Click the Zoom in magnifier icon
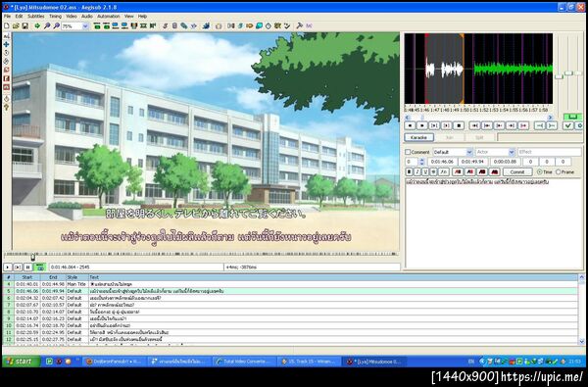588x387 pixels. coord(47,25)
